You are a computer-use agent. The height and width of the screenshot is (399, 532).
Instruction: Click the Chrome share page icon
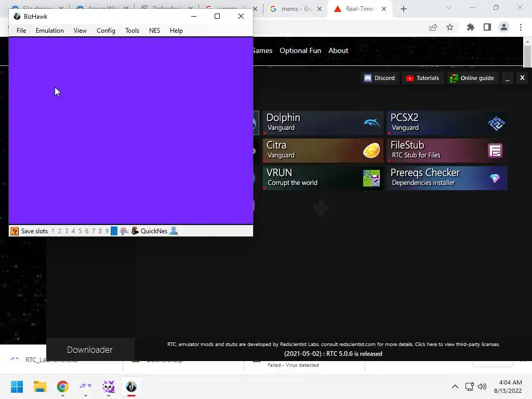click(x=433, y=28)
